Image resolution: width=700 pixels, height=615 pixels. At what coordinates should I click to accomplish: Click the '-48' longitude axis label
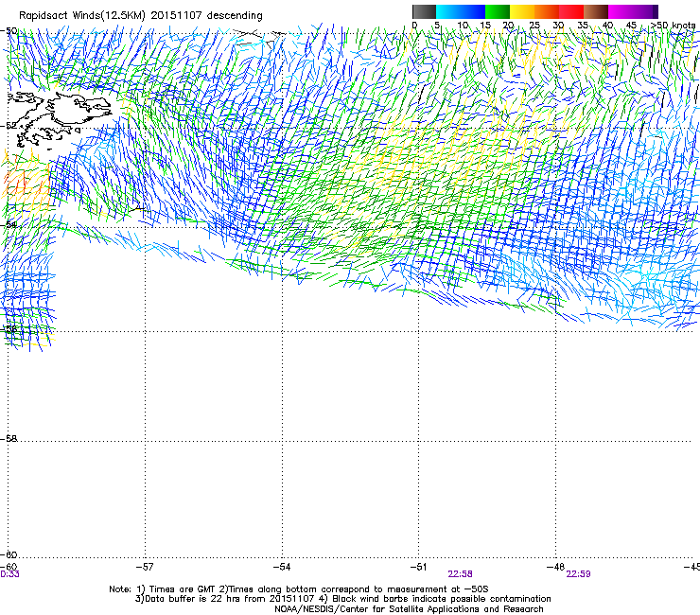[x=555, y=567]
